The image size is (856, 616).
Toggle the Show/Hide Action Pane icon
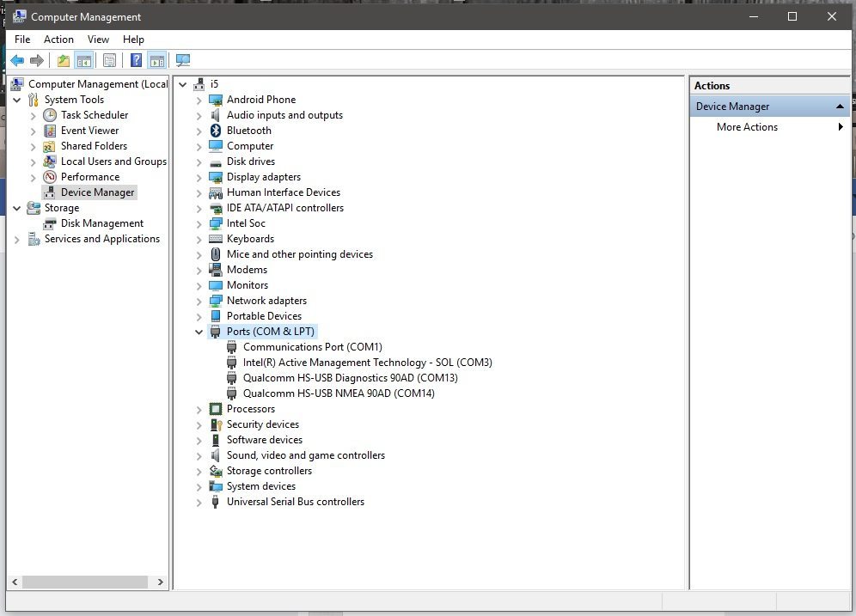point(156,60)
